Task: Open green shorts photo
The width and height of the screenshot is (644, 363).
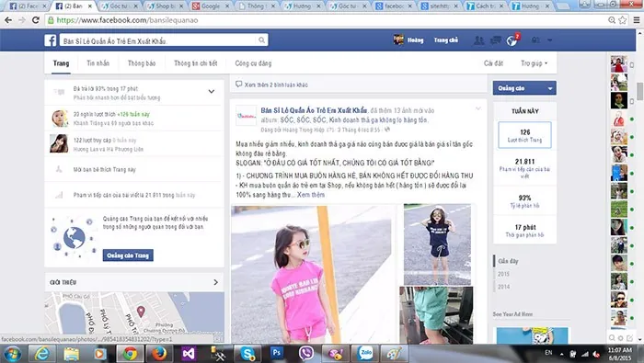Action: pyautogui.click(x=436, y=315)
